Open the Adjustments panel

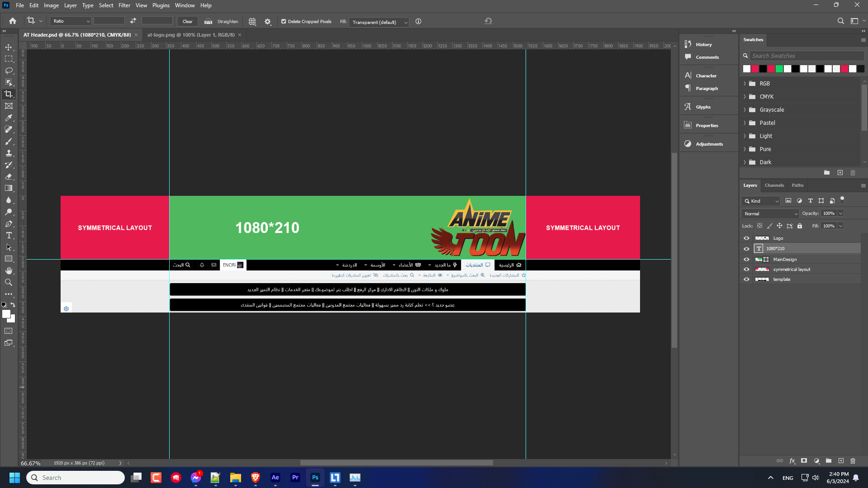pos(709,144)
